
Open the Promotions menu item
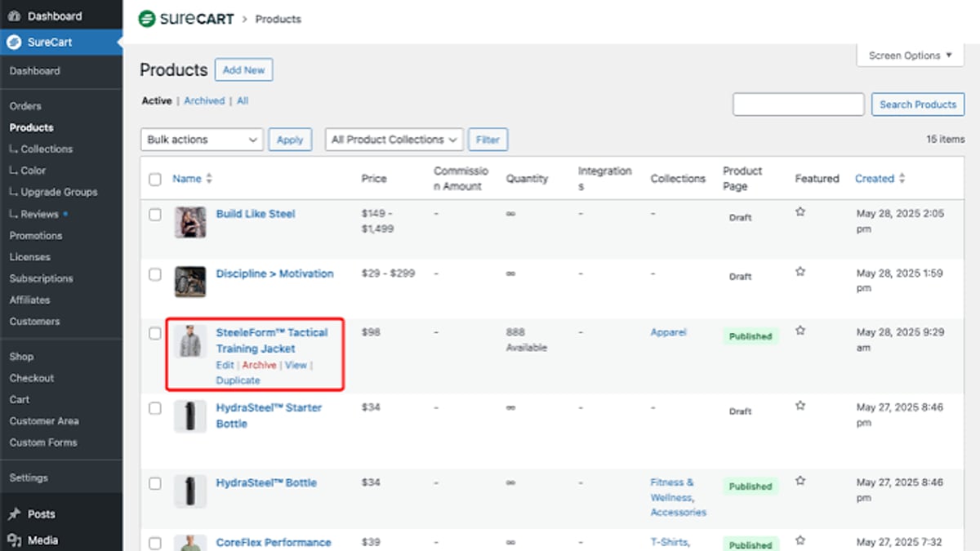tap(36, 235)
